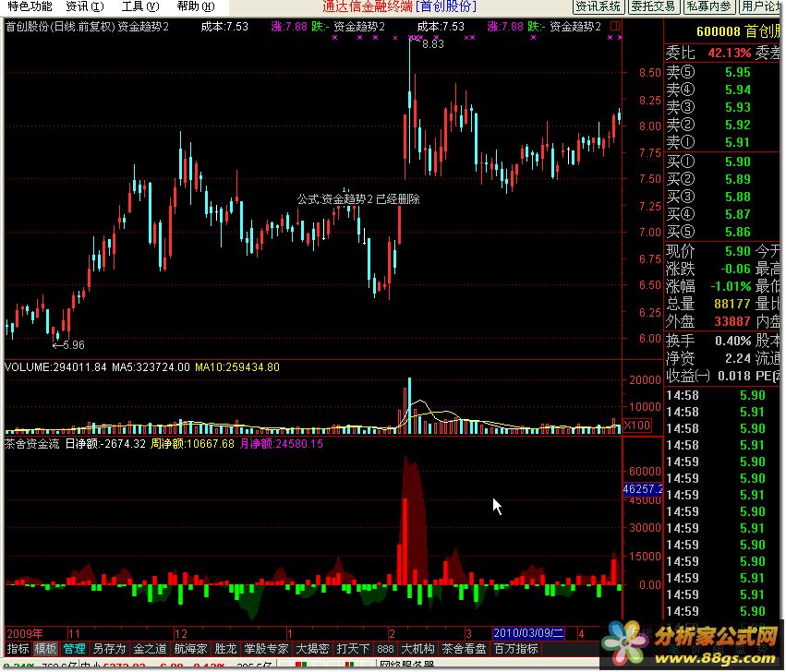Click the 首创股份(日线,前复权) chart title
The height and width of the screenshot is (672, 786).
[60, 27]
